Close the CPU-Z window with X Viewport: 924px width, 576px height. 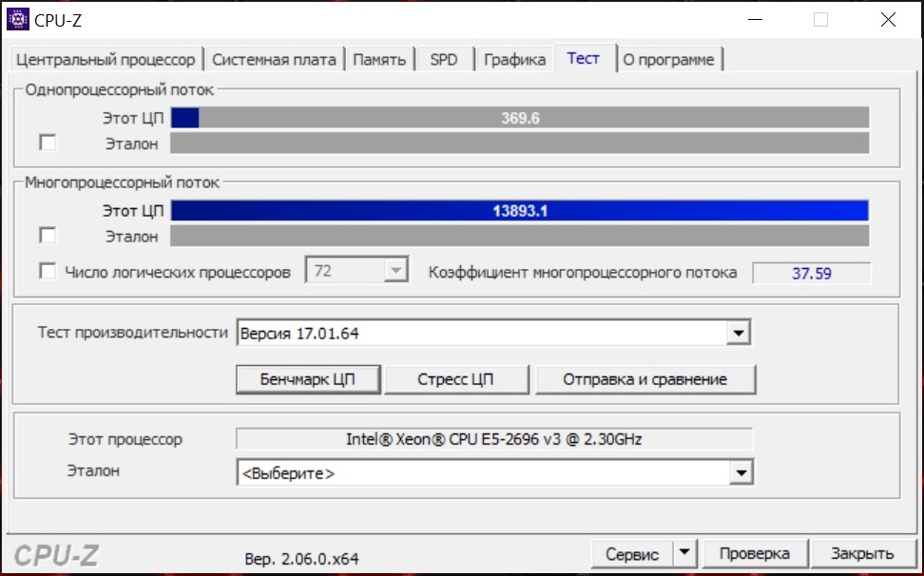[888, 19]
